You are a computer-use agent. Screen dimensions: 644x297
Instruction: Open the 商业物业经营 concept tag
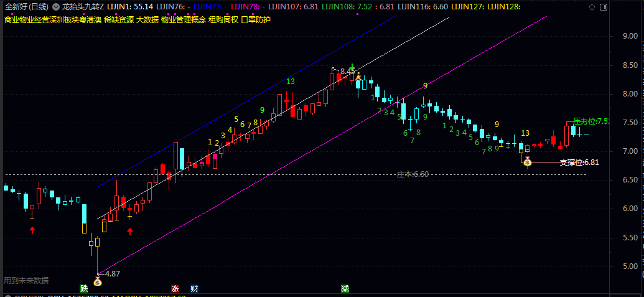point(27,20)
